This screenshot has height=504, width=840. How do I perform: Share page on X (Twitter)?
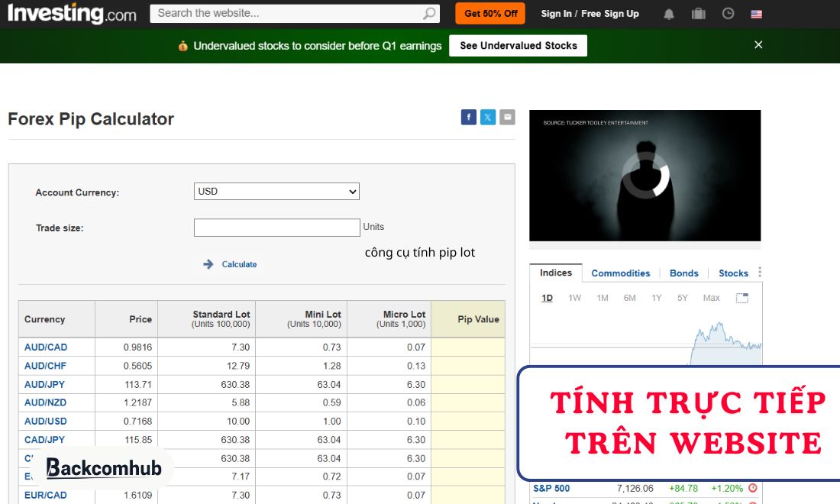pyautogui.click(x=488, y=117)
